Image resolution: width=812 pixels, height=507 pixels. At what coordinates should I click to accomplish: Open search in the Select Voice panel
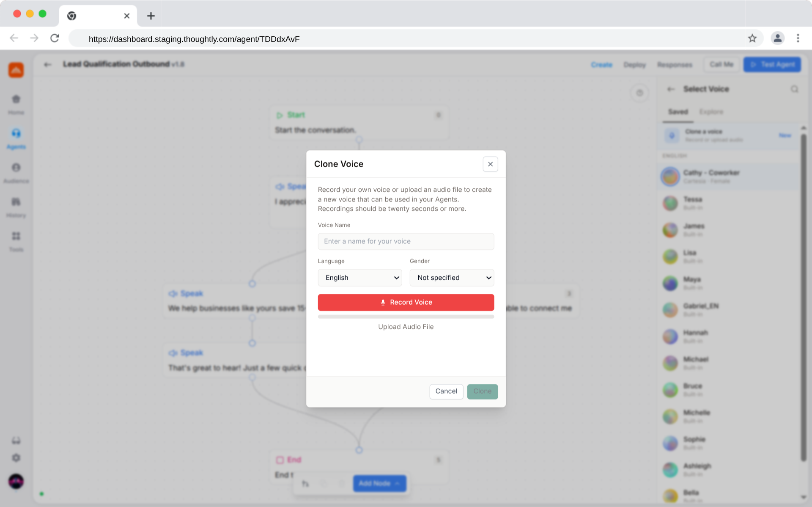795,89
